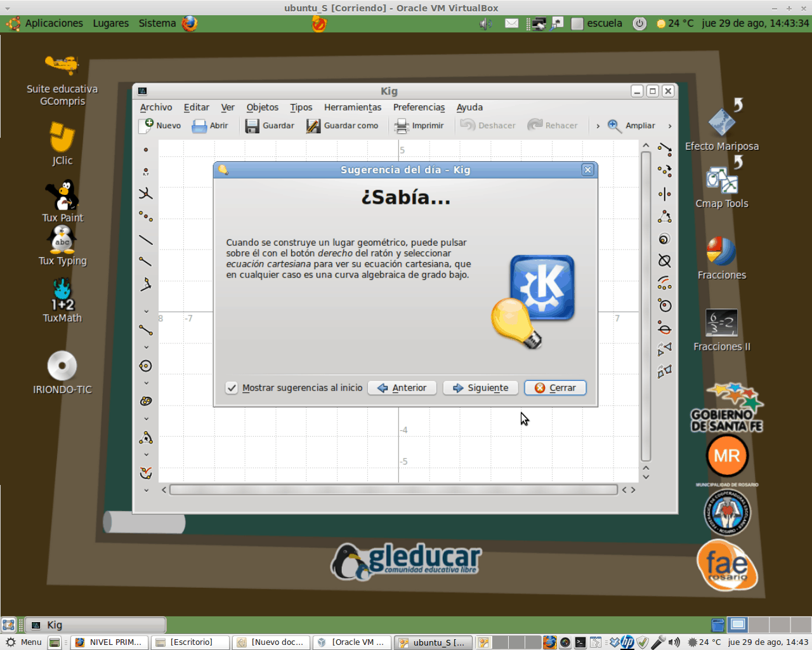Expand the chevron below the segment tool
The image size is (812, 650).
(146, 347)
